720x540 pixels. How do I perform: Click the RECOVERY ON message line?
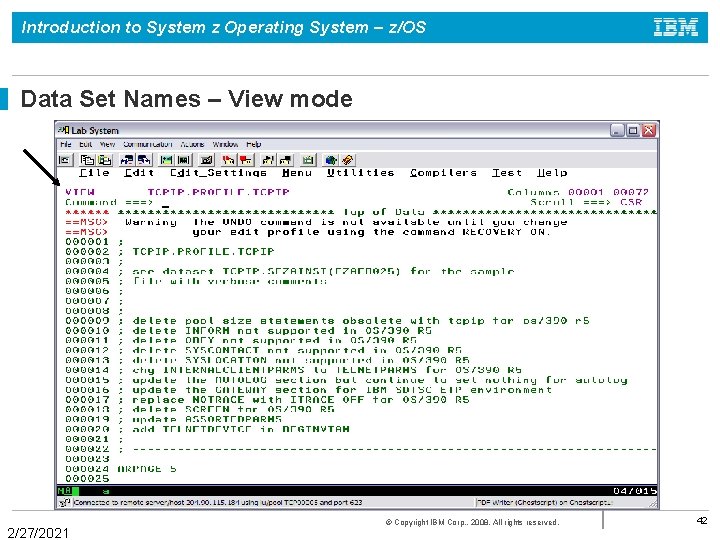308,232
